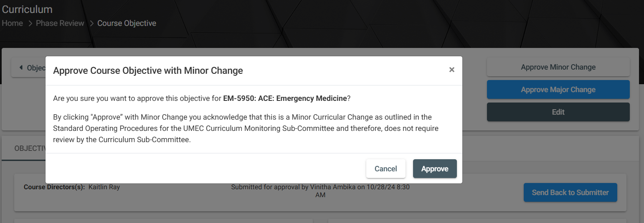The image size is (644, 223).
Task: Click the back arrow Objectives button
Action: (29, 68)
